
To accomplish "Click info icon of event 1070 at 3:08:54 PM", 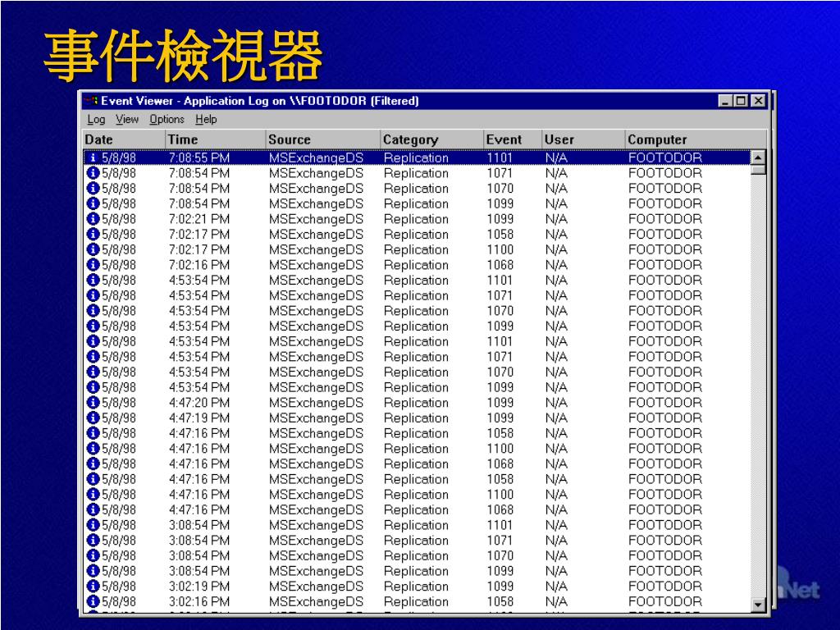I will click(94, 555).
